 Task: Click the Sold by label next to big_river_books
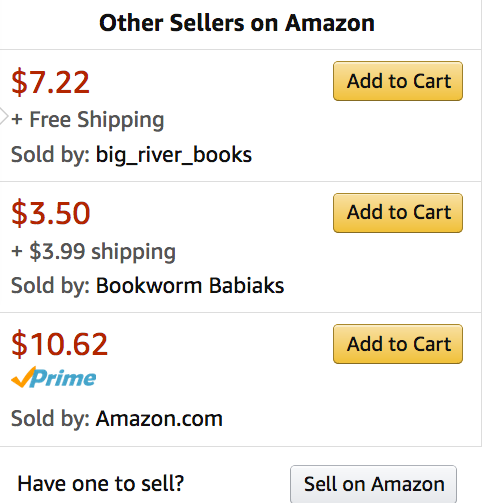50,155
